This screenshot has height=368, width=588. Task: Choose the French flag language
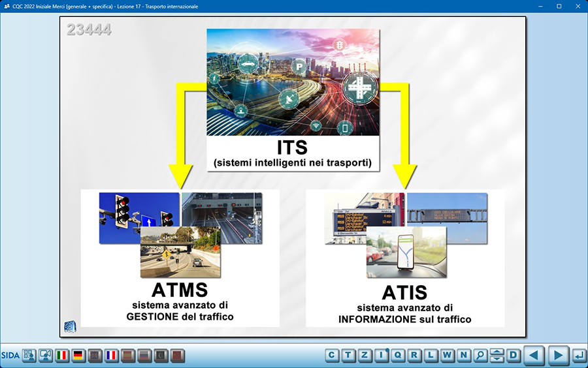tap(111, 356)
